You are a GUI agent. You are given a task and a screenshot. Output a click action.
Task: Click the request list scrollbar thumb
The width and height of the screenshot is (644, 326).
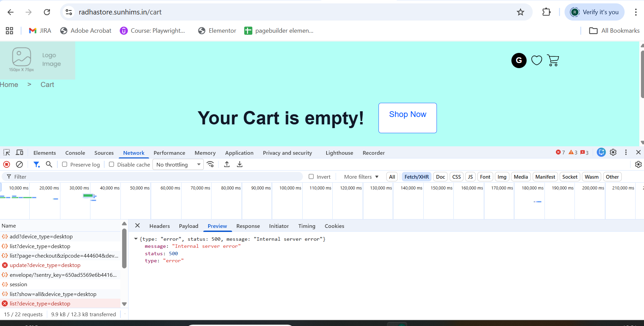[124, 248]
